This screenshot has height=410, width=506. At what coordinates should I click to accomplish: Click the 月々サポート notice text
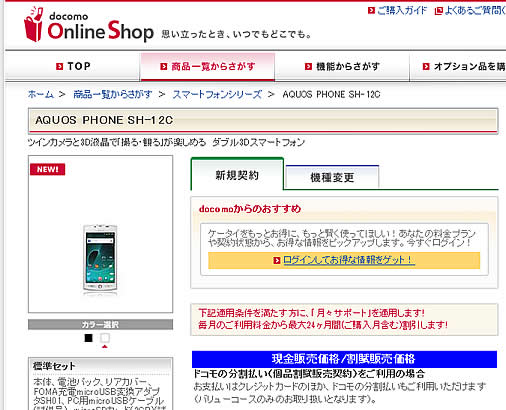(x=323, y=319)
